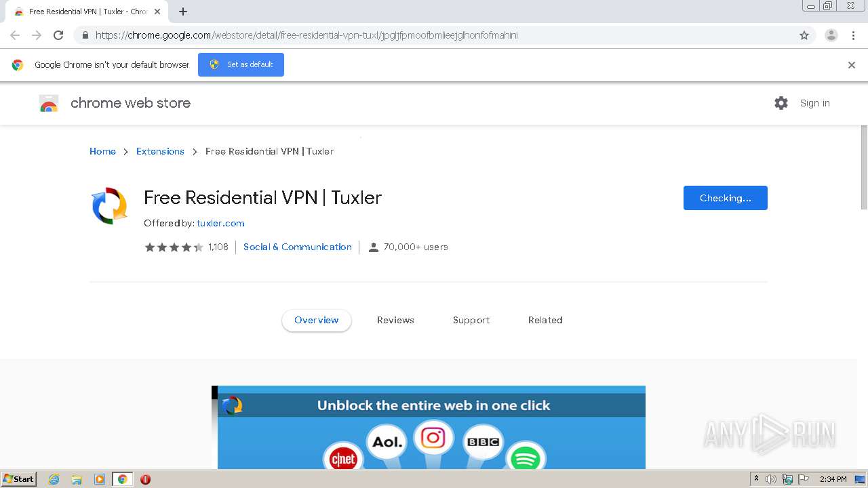
Task: Open the Chrome profile avatar menu
Action: [x=831, y=35]
